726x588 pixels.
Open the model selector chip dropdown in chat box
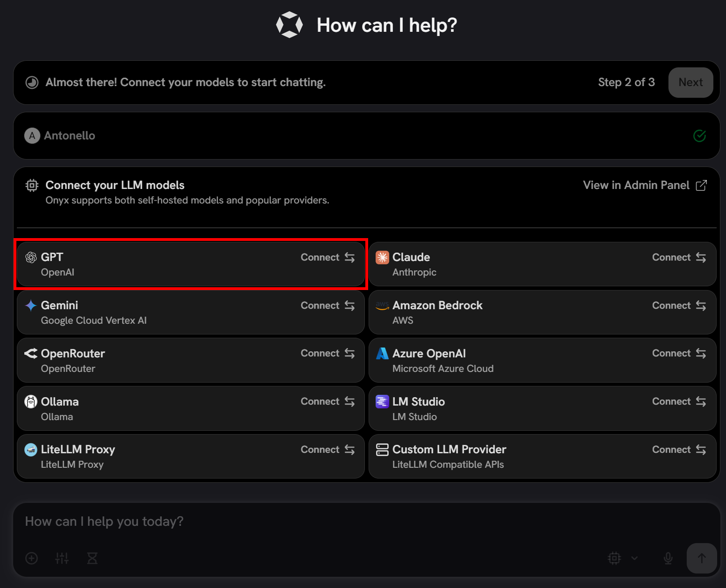pos(624,558)
